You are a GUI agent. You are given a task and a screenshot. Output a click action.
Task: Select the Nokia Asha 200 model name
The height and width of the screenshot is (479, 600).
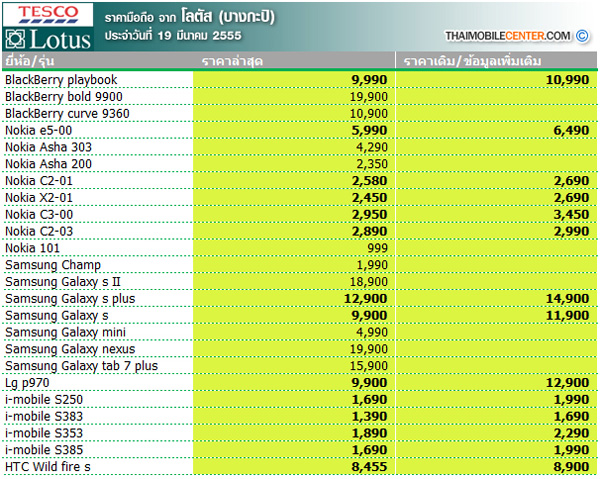tap(49, 164)
